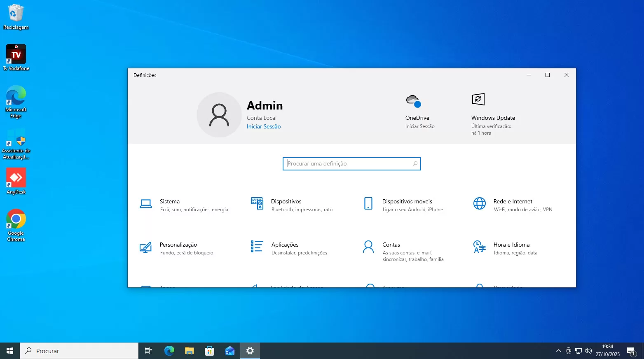This screenshot has width=644, height=359.
Task: Open the Windows Start menu
Action: pos(9,350)
